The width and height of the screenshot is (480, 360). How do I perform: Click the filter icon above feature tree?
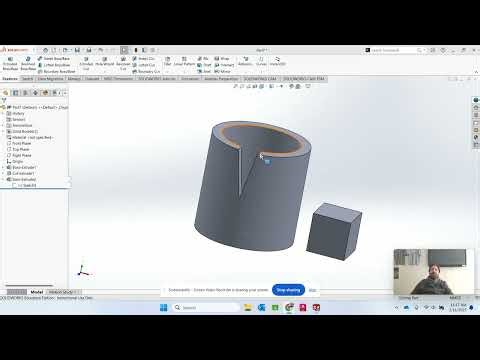pyautogui.click(x=4, y=100)
